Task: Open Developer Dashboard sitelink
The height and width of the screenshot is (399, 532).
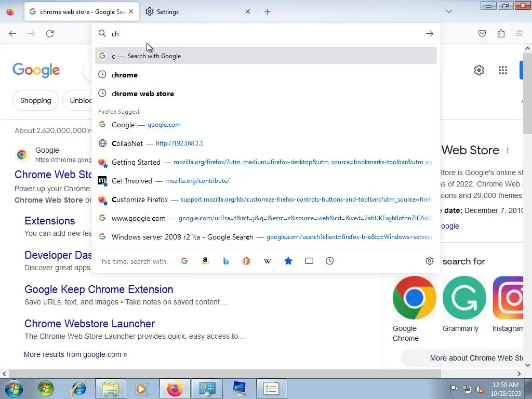Action: coord(58,255)
